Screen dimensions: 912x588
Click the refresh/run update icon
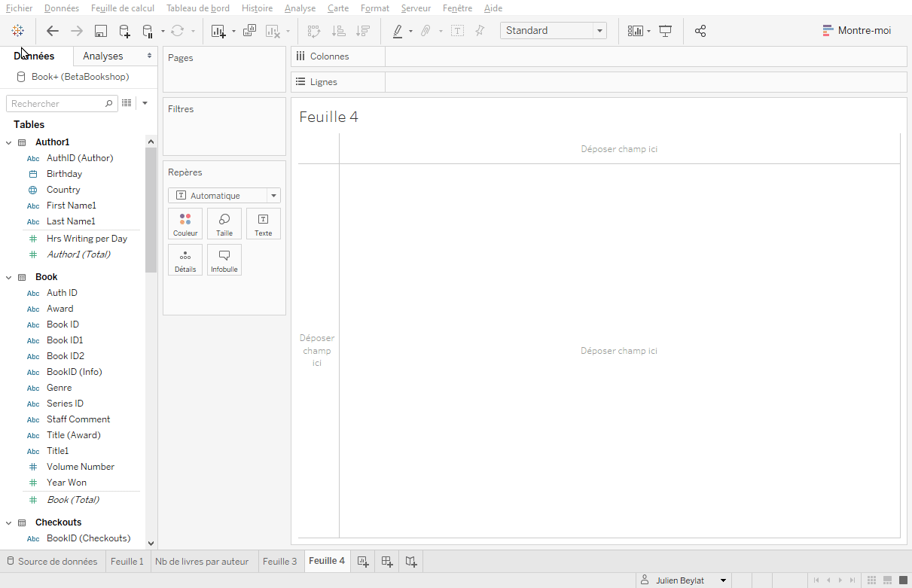point(177,31)
